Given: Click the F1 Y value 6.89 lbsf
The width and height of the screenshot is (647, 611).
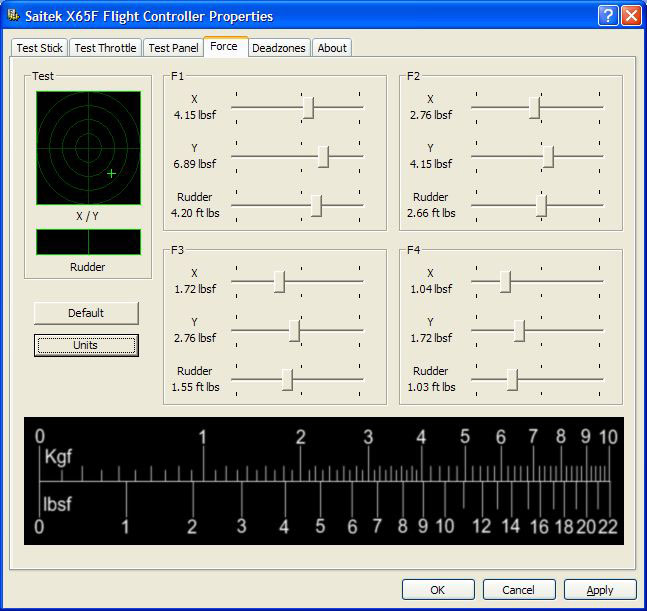Looking at the screenshot, I should [195, 164].
